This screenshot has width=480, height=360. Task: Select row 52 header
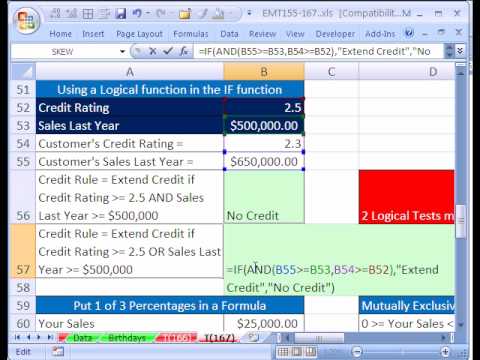(x=23, y=108)
